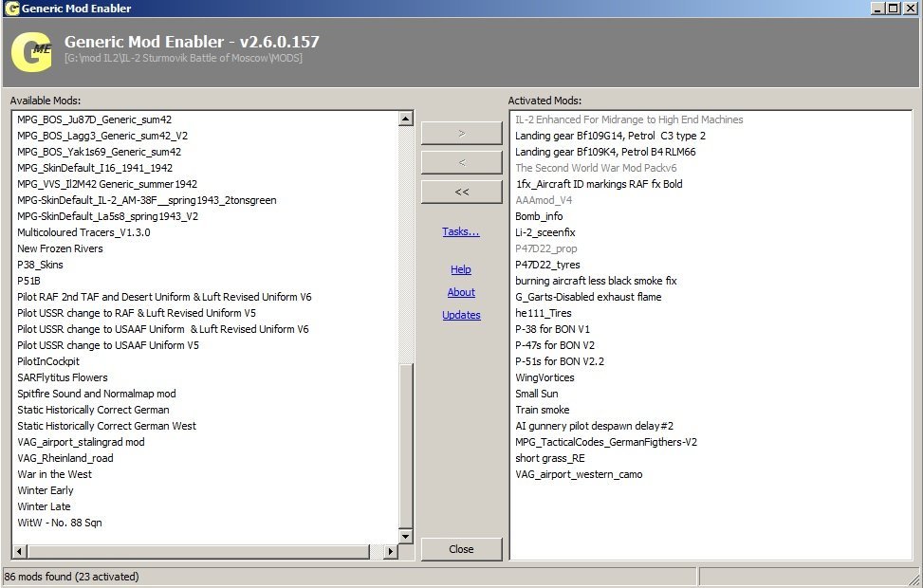Click the '>' activate mod arrow button
923x588 pixels.
461,133
